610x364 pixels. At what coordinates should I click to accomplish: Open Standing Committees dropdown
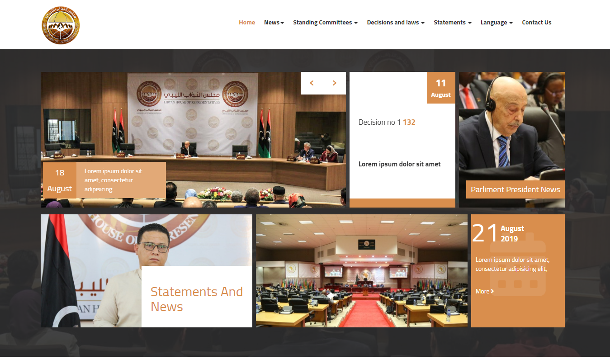tap(325, 23)
